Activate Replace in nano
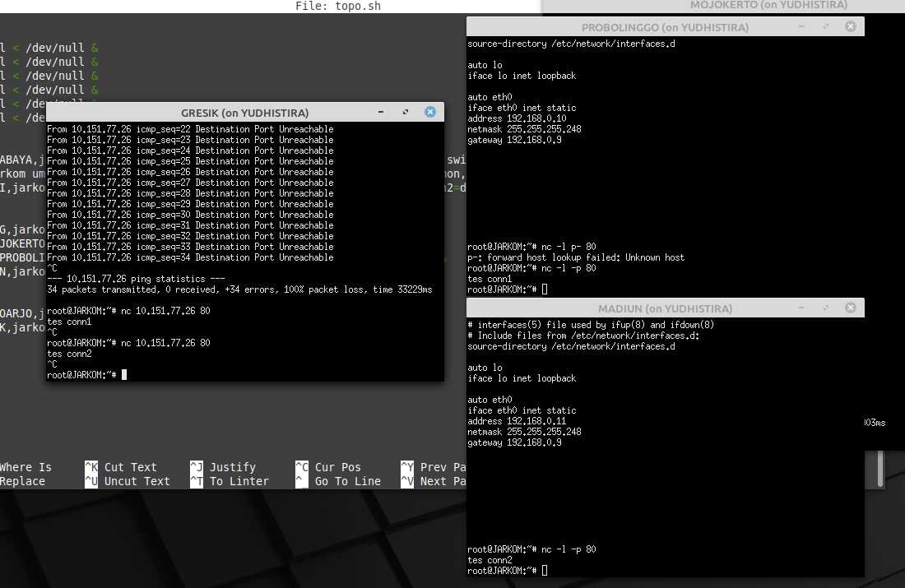 [x=21, y=481]
